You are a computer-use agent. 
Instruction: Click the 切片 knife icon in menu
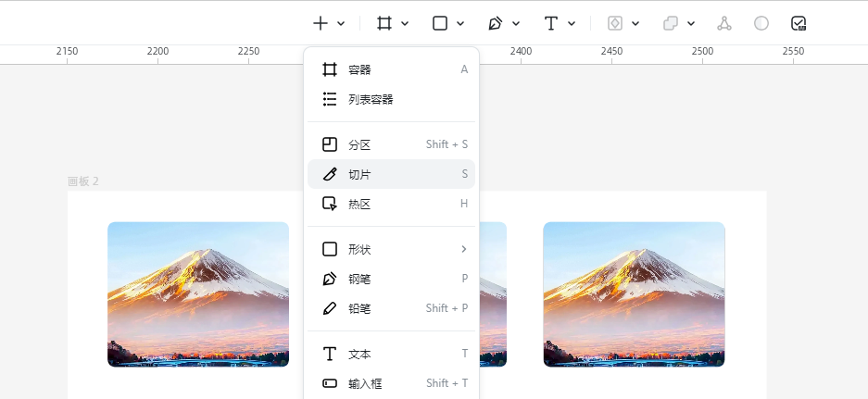click(330, 174)
